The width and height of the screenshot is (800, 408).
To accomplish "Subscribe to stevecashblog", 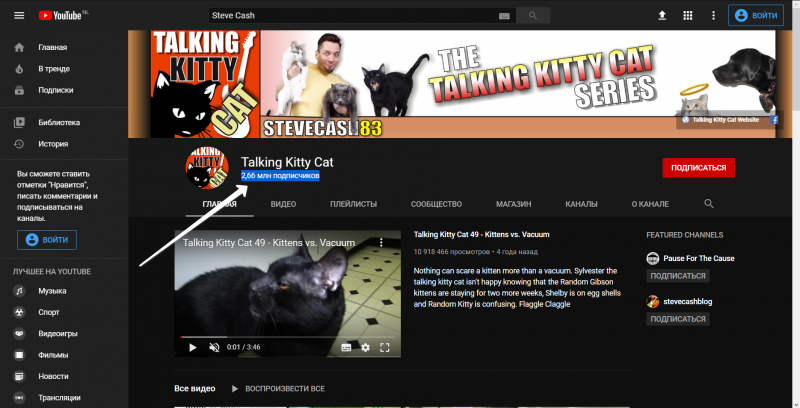I will click(678, 319).
